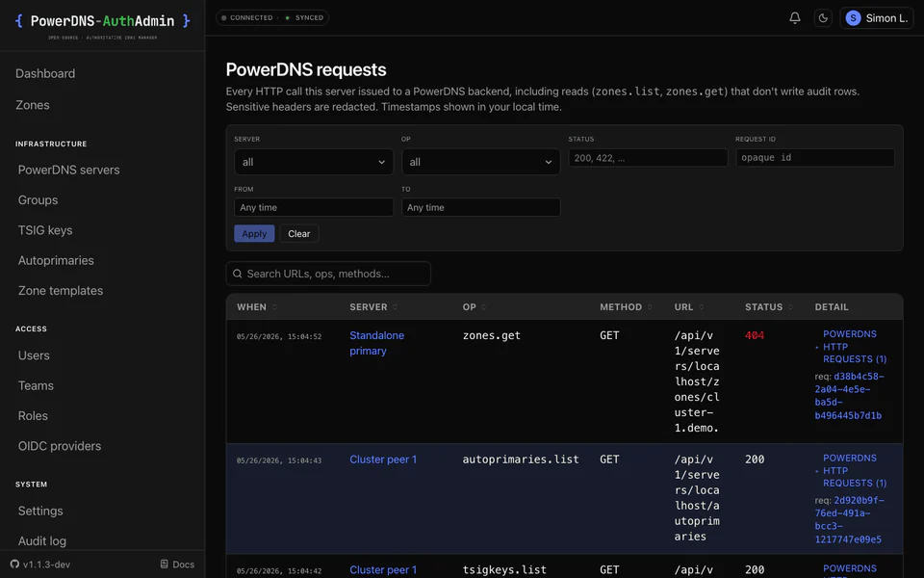
Task: Click the user avatar S icon
Action: (853, 18)
